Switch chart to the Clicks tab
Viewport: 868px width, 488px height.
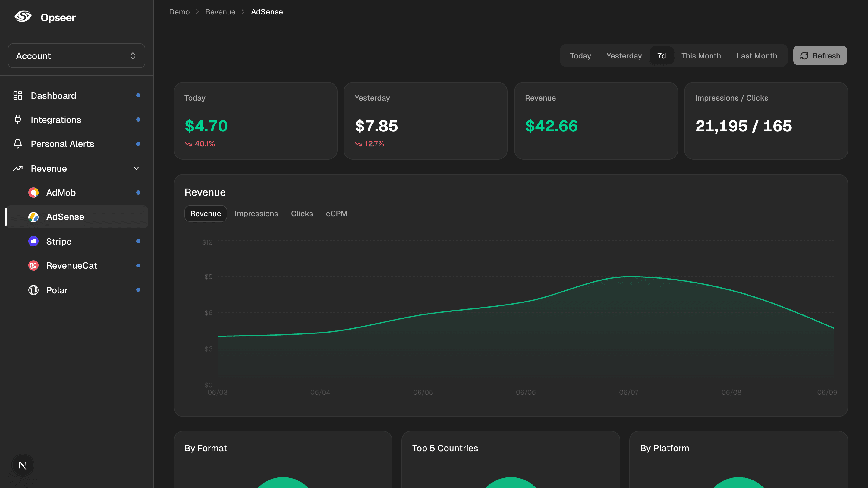click(x=302, y=214)
